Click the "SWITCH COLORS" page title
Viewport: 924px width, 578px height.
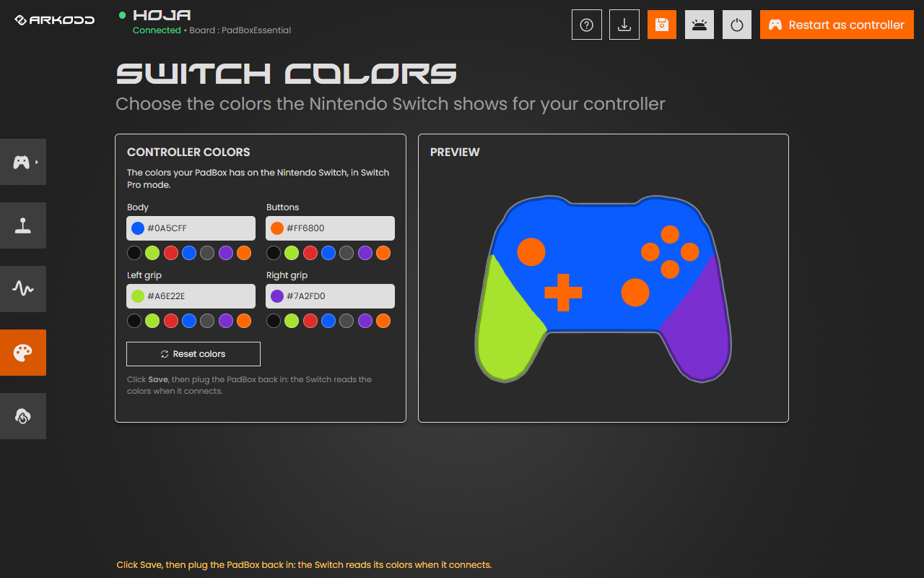pyautogui.click(x=287, y=74)
